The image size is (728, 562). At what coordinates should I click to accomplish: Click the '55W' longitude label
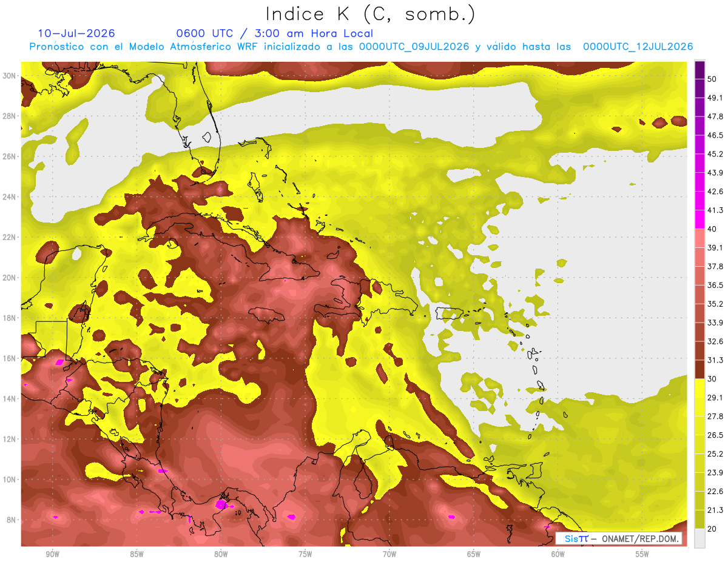tap(642, 554)
